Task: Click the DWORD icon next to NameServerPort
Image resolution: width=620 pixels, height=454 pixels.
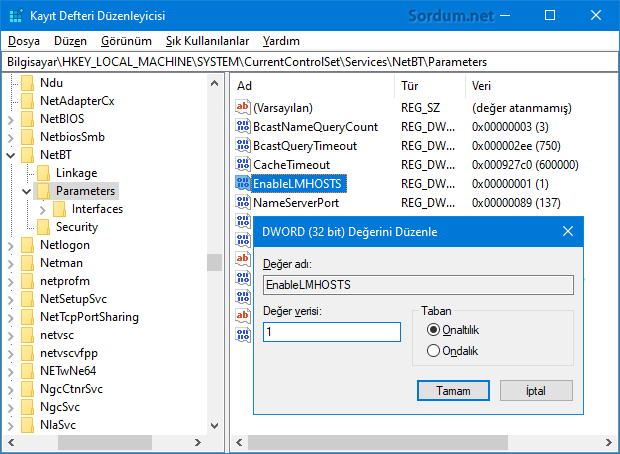Action: tap(243, 202)
